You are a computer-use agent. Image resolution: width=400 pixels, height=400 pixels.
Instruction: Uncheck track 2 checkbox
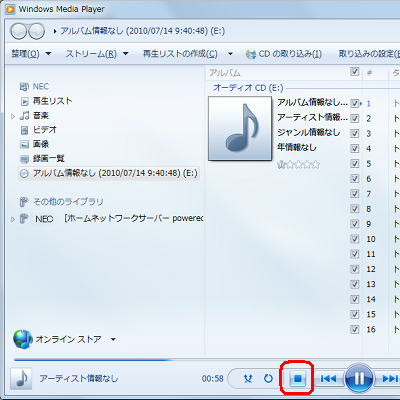(355, 119)
